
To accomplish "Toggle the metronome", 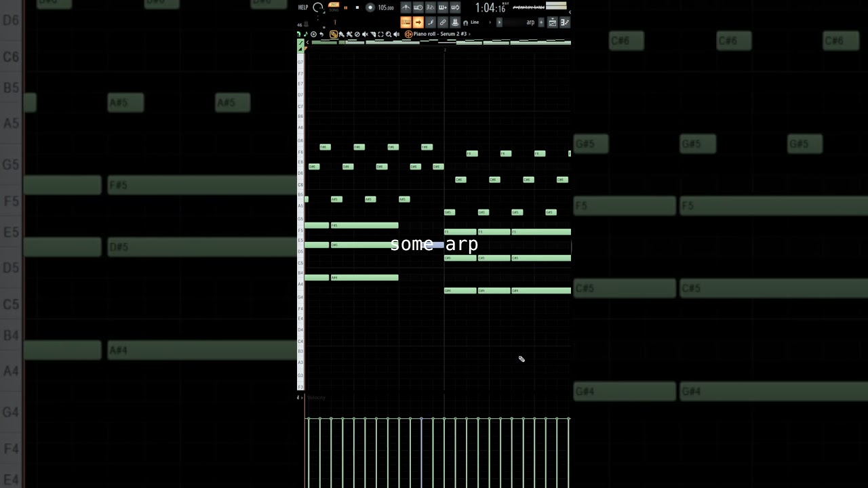I will tap(406, 7).
